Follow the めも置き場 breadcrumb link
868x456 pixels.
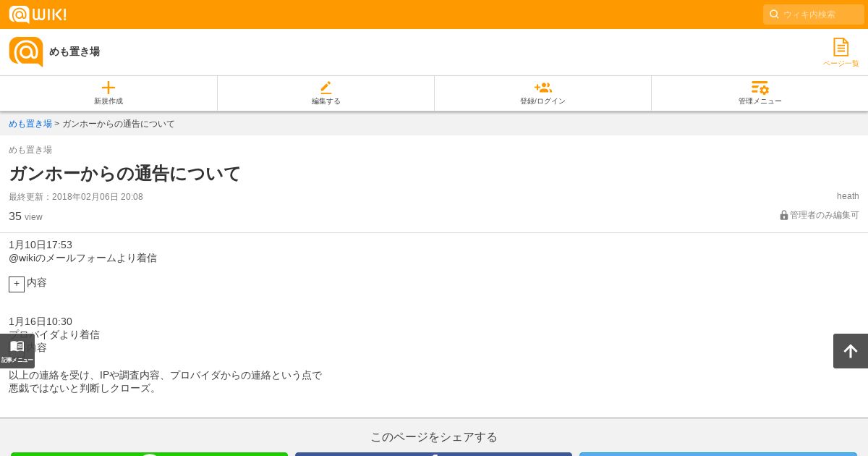(30, 124)
